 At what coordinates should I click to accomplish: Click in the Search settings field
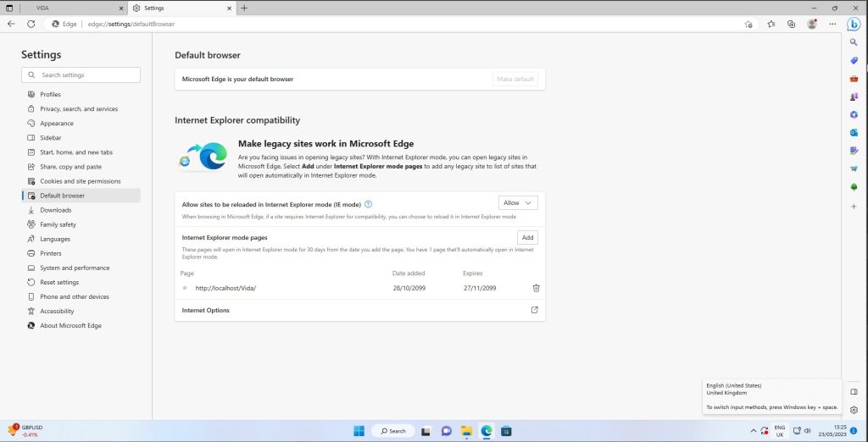click(81, 75)
